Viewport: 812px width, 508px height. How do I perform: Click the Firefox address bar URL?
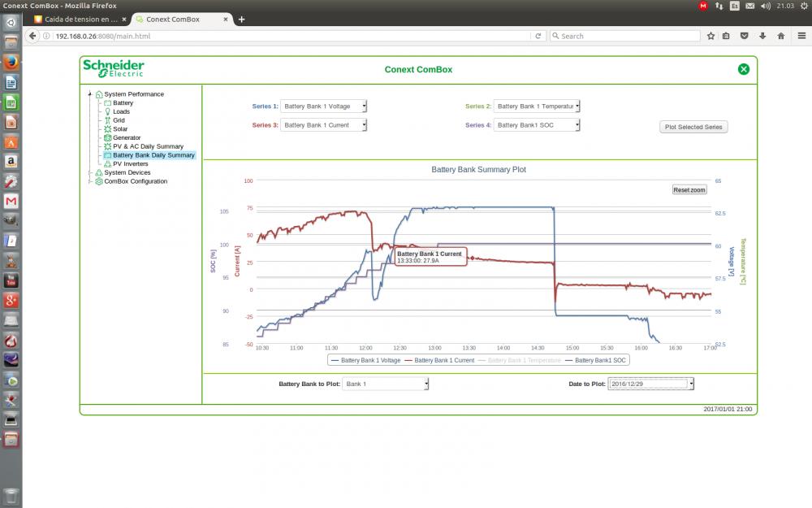pos(103,37)
